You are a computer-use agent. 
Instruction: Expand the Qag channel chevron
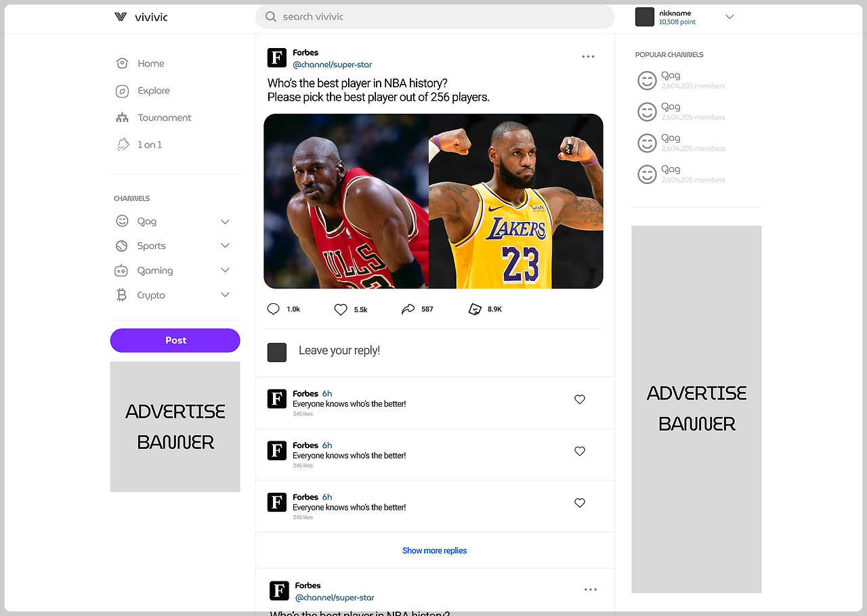pos(226,221)
